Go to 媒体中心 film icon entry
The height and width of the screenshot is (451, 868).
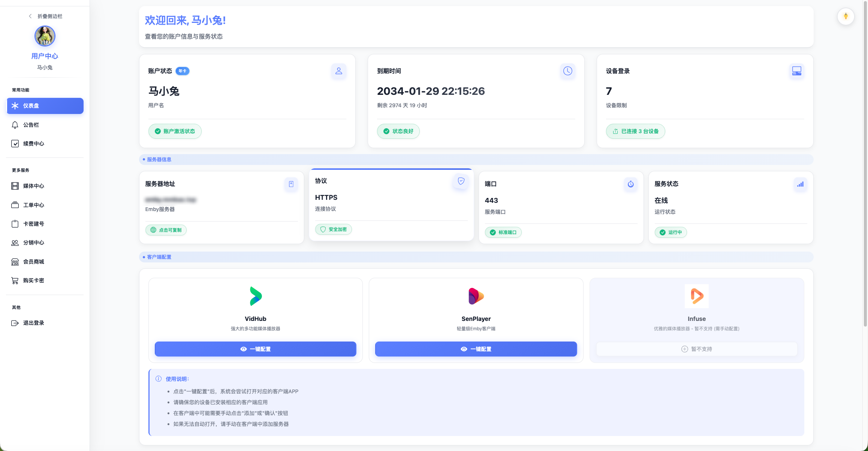(33, 186)
